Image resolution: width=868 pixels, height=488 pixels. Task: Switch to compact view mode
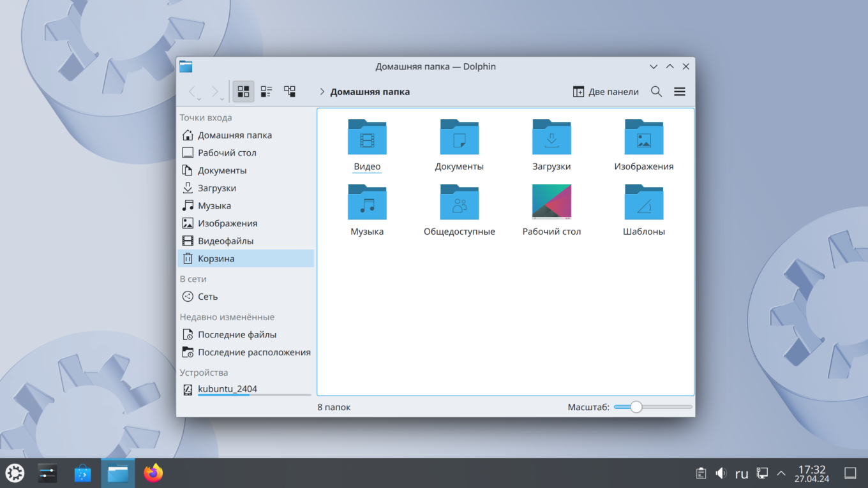(x=266, y=91)
